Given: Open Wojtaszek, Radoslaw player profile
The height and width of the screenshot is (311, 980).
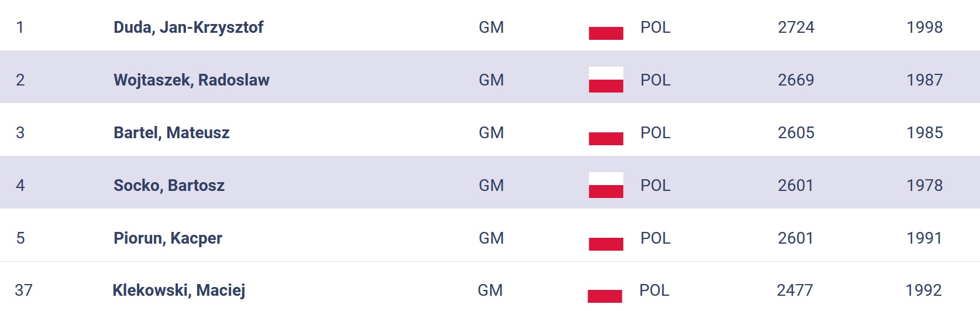Looking at the screenshot, I should pos(191,80).
